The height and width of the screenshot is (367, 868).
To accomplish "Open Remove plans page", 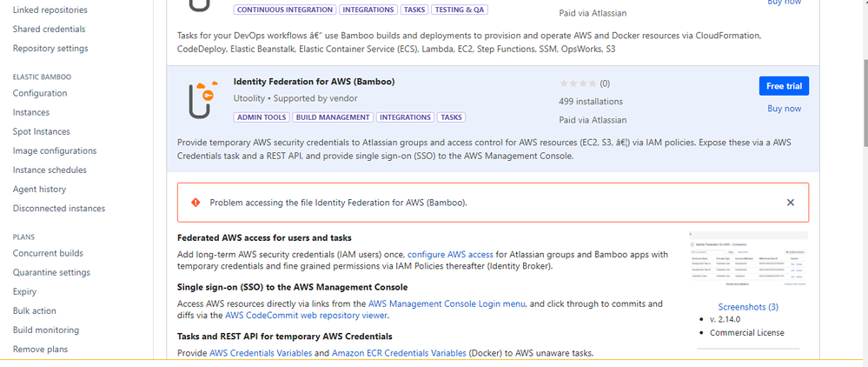I will [x=41, y=350].
